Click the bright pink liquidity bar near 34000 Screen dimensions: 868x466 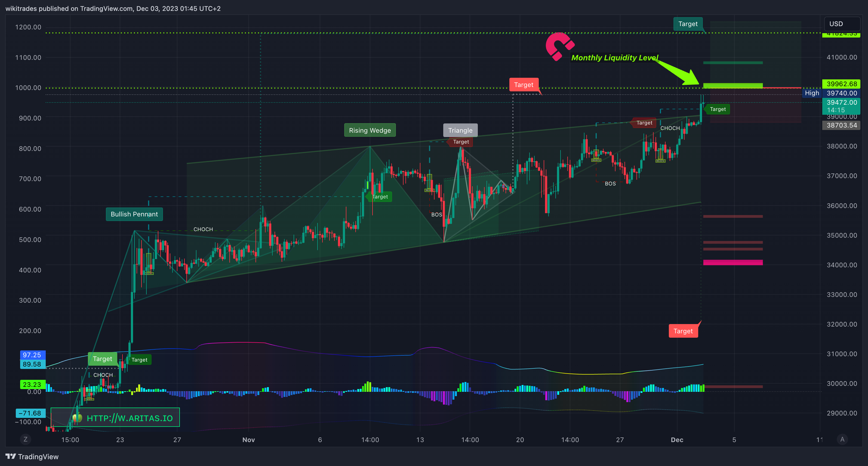click(733, 262)
